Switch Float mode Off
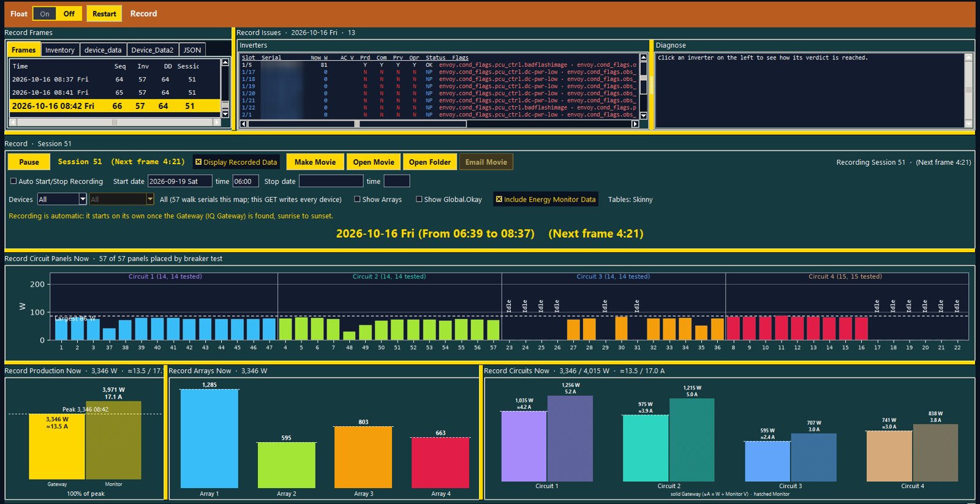Screen dimensions: 980x504 click(x=69, y=13)
